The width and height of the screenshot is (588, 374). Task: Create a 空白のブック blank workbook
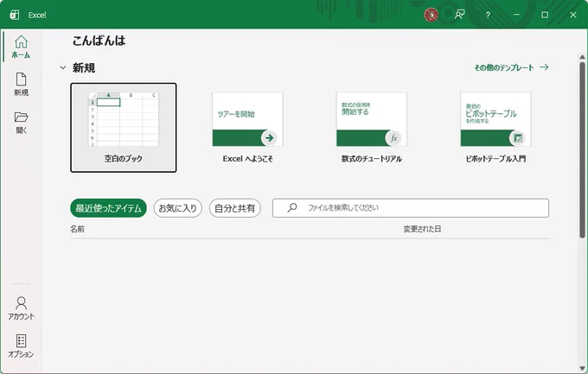point(124,128)
